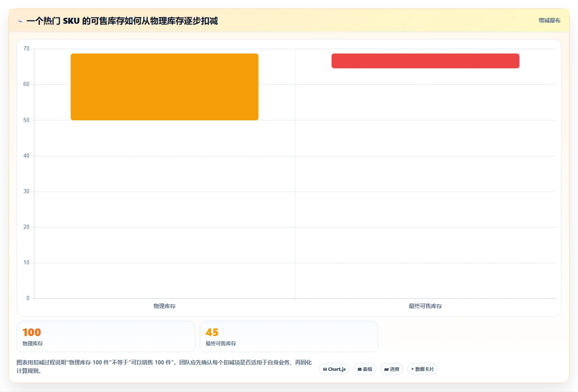The height and width of the screenshot is (392, 578).
Task: Click the y-axis value 10
Action: (26, 263)
